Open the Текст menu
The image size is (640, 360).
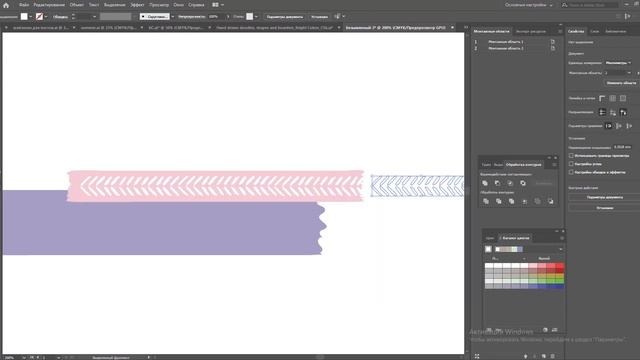click(94, 5)
